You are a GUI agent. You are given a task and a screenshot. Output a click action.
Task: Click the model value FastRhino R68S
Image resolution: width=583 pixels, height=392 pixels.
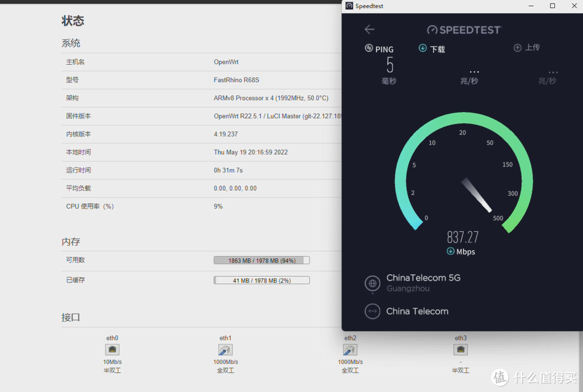point(236,80)
